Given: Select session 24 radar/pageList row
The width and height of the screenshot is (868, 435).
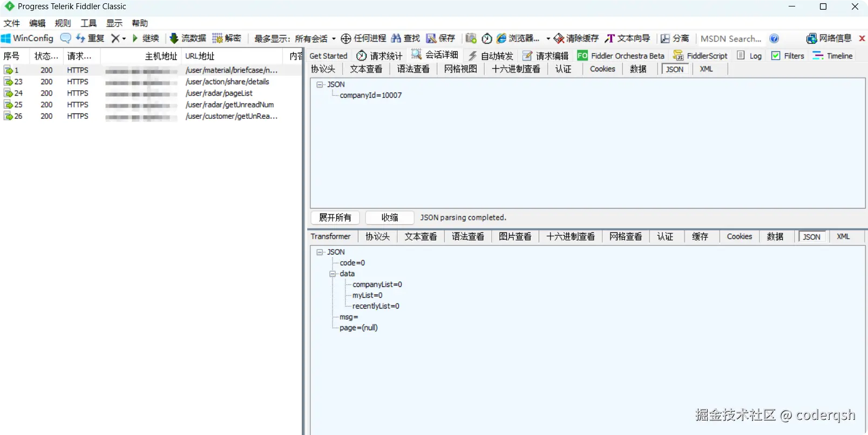Looking at the screenshot, I should tap(151, 93).
